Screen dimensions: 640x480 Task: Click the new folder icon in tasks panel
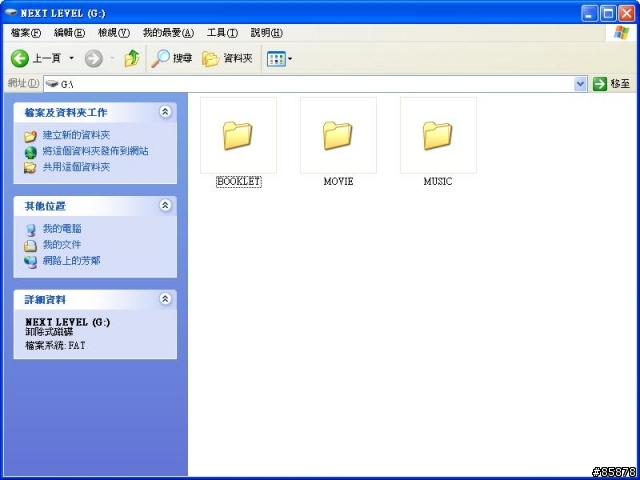(x=30, y=136)
